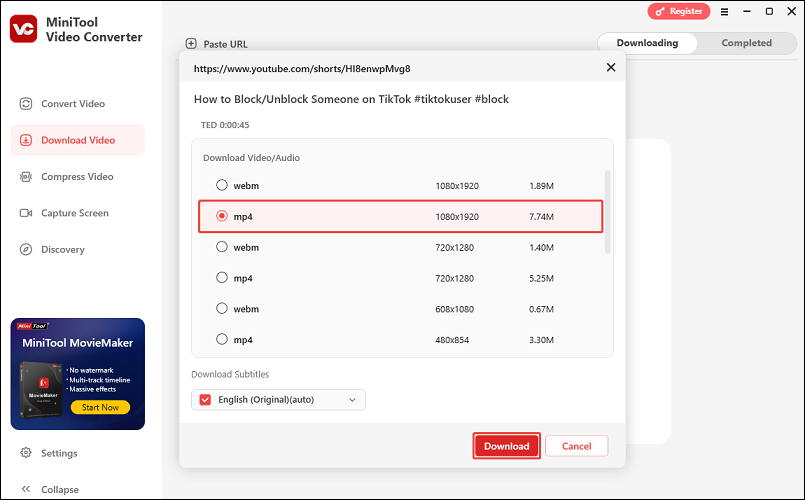Click the 1.89M file size text
The width and height of the screenshot is (805, 500).
tap(541, 186)
